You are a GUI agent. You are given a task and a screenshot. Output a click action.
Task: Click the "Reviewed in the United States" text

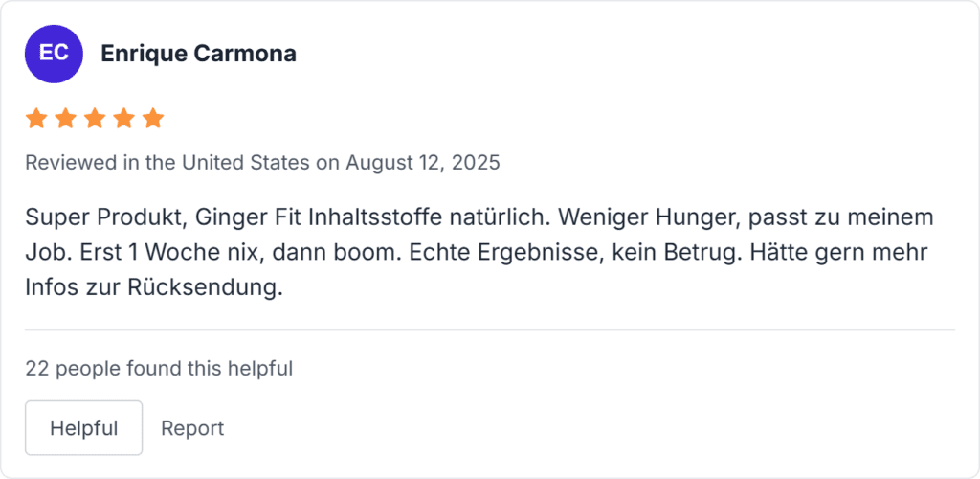pos(167,163)
